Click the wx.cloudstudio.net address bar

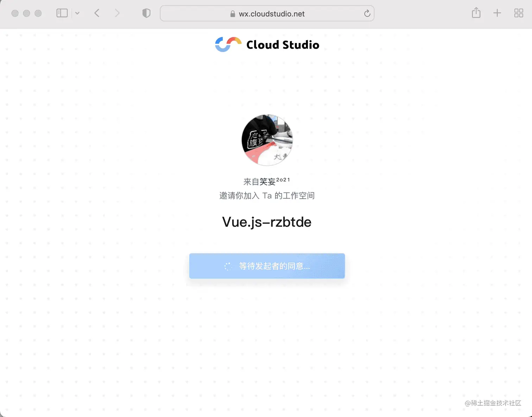pyautogui.click(x=267, y=13)
